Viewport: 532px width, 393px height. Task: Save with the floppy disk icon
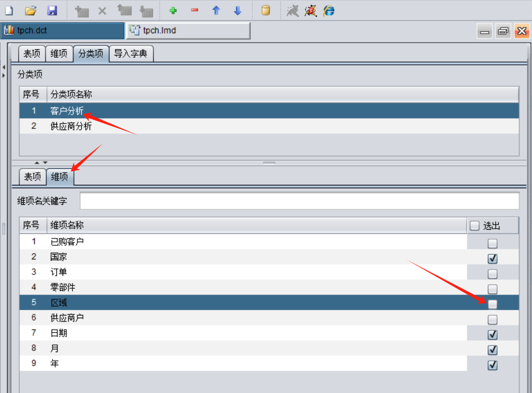pyautogui.click(x=52, y=11)
